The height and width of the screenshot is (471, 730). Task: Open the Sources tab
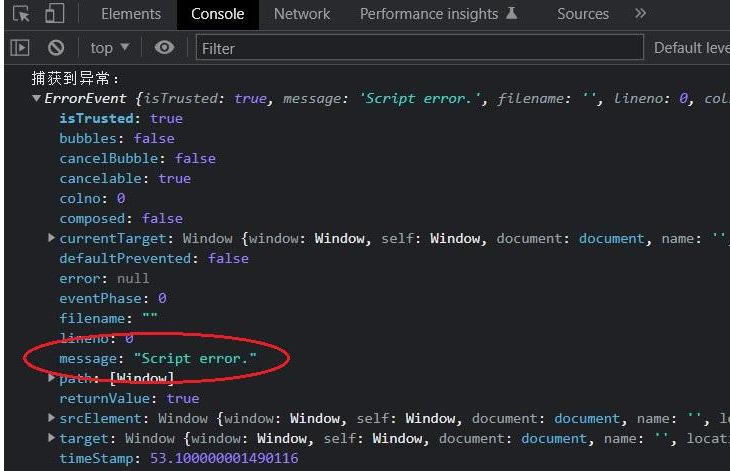(583, 14)
